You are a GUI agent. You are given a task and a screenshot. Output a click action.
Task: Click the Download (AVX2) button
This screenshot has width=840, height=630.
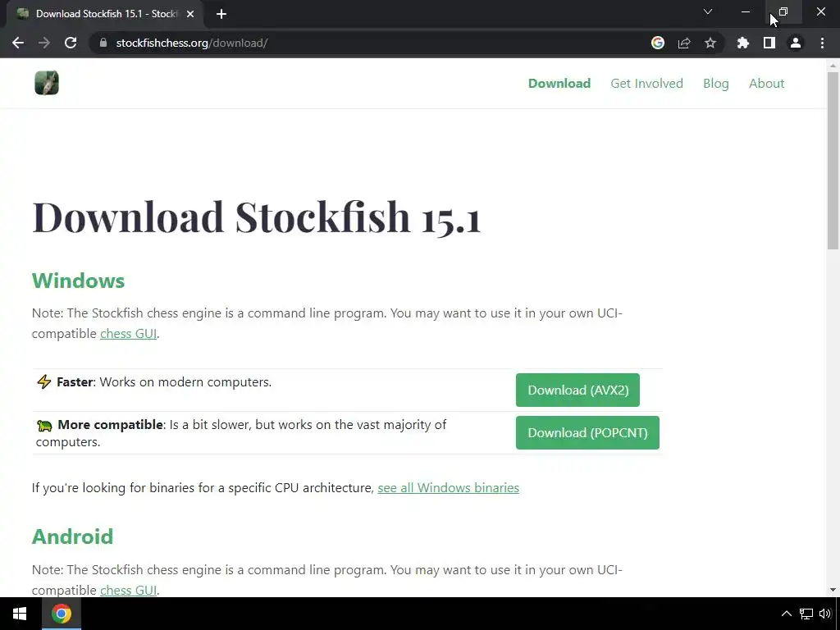[577, 390]
